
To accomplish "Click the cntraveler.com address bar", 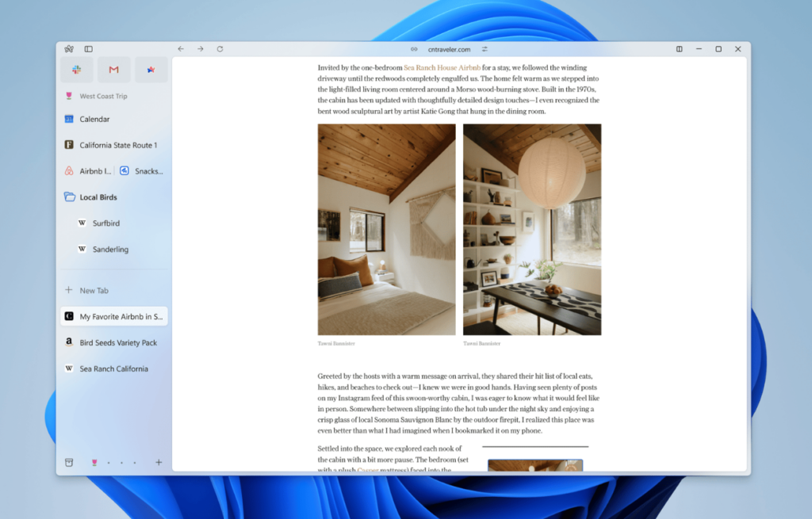I will click(x=450, y=48).
